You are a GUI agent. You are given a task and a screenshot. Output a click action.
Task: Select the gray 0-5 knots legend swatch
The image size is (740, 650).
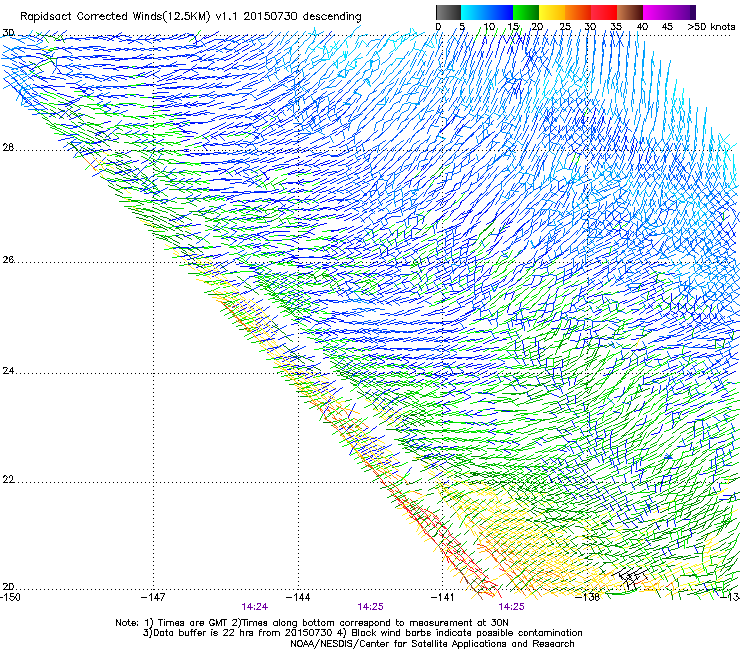448,12
